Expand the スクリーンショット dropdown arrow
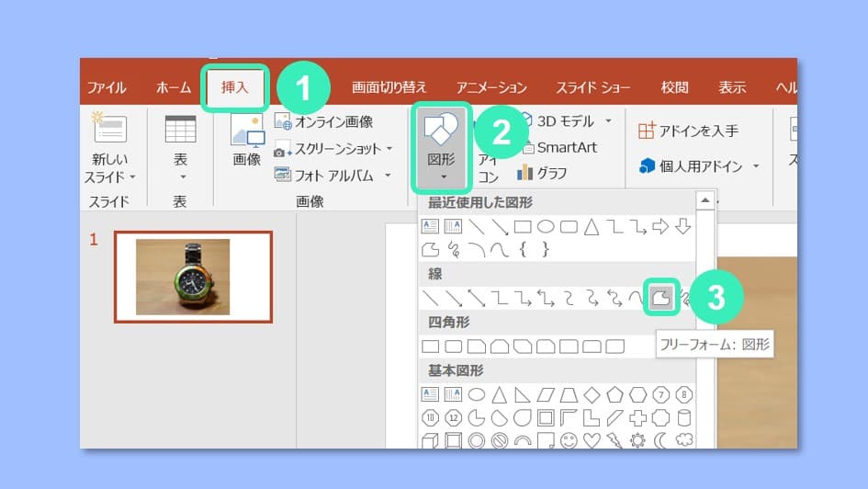The width and height of the screenshot is (868, 489). pos(389,148)
